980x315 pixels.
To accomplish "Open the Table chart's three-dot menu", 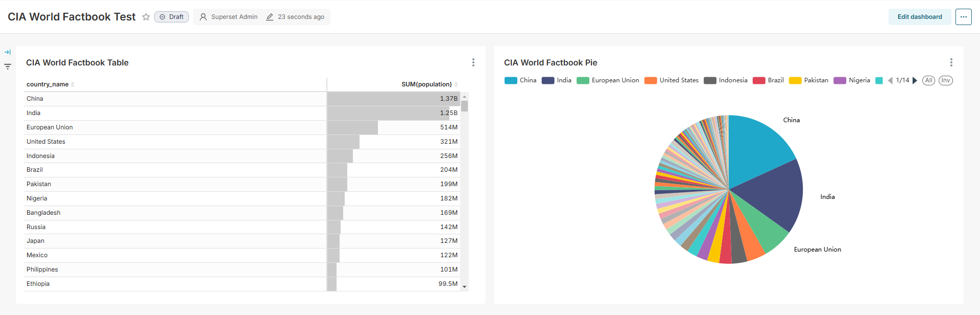I will 473,62.
